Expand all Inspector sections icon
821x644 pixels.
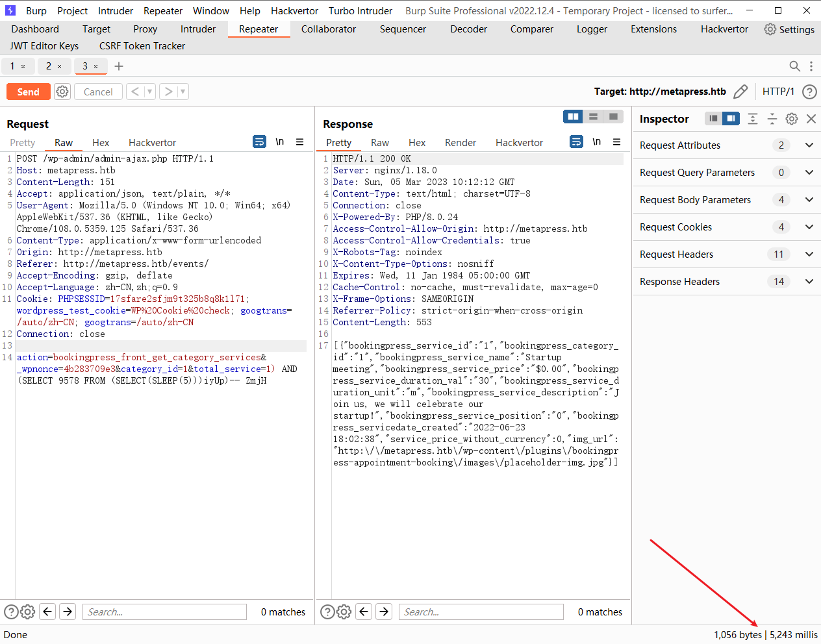pyautogui.click(x=753, y=118)
